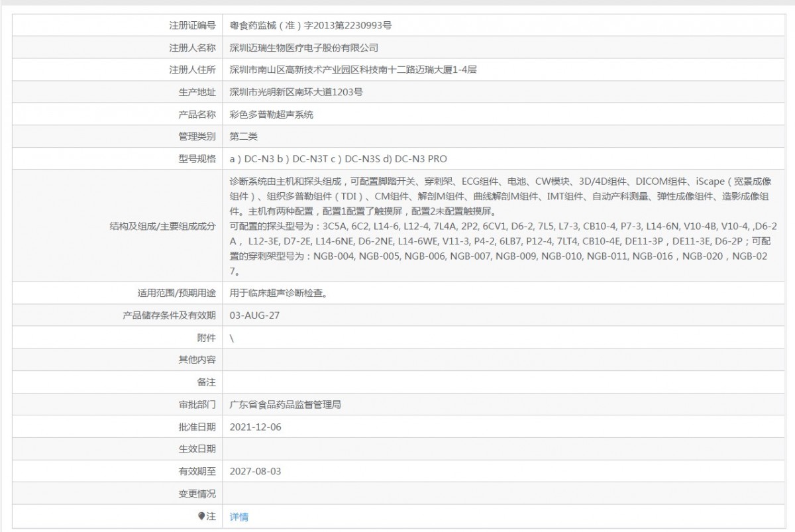
Task: Click the 注册人住所 label cell
Action: click(118, 70)
